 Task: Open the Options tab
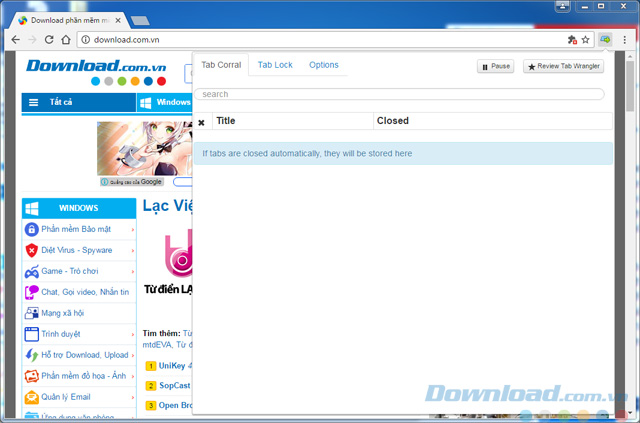click(324, 65)
